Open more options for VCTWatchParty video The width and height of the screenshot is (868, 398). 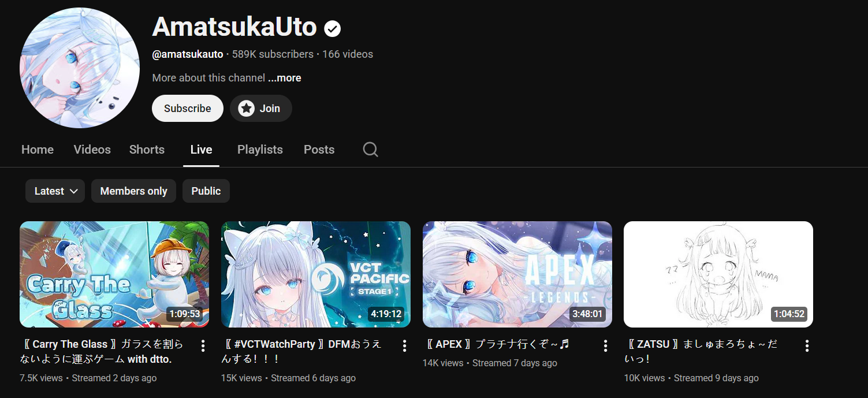pyautogui.click(x=404, y=345)
